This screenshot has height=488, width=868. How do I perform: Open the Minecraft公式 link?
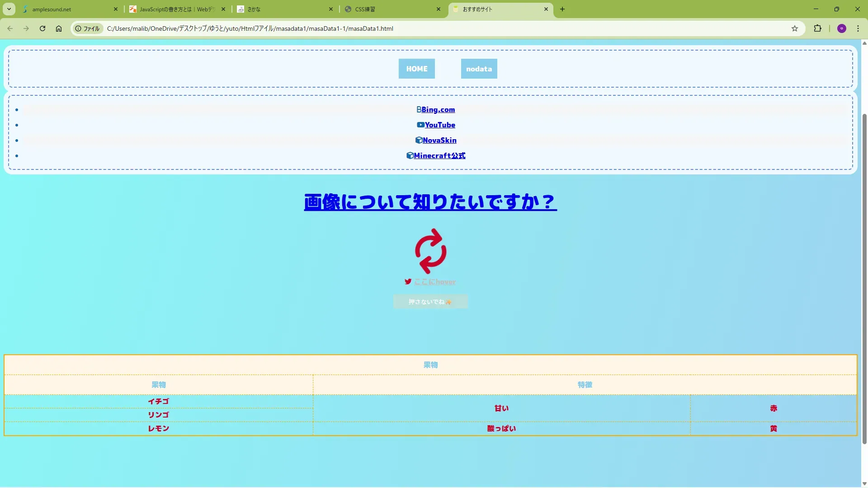439,156
